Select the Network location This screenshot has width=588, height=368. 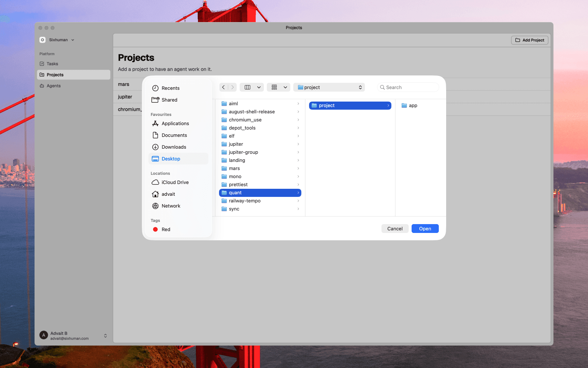coord(171,206)
